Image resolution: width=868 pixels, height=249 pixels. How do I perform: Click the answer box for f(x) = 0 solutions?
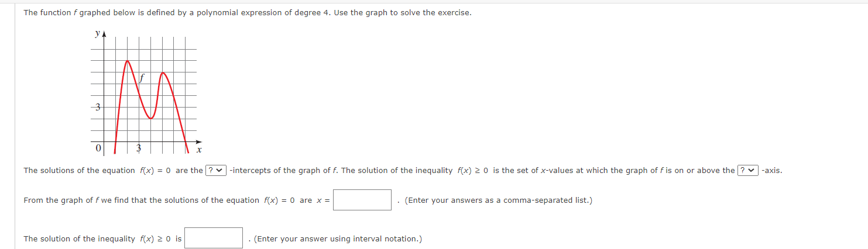tap(362, 200)
